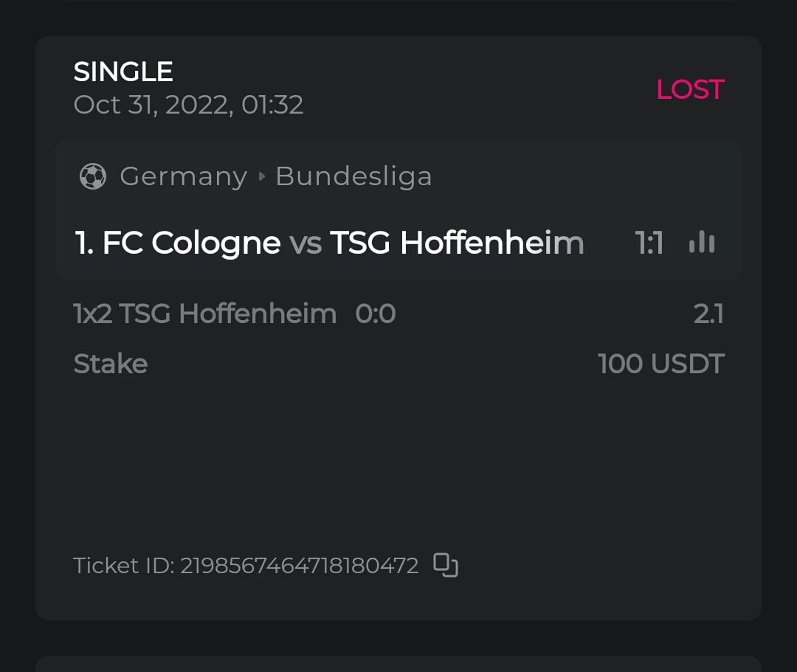Viewport: 797px width, 672px height.
Task: Tap the next bet card below
Action: [398, 664]
